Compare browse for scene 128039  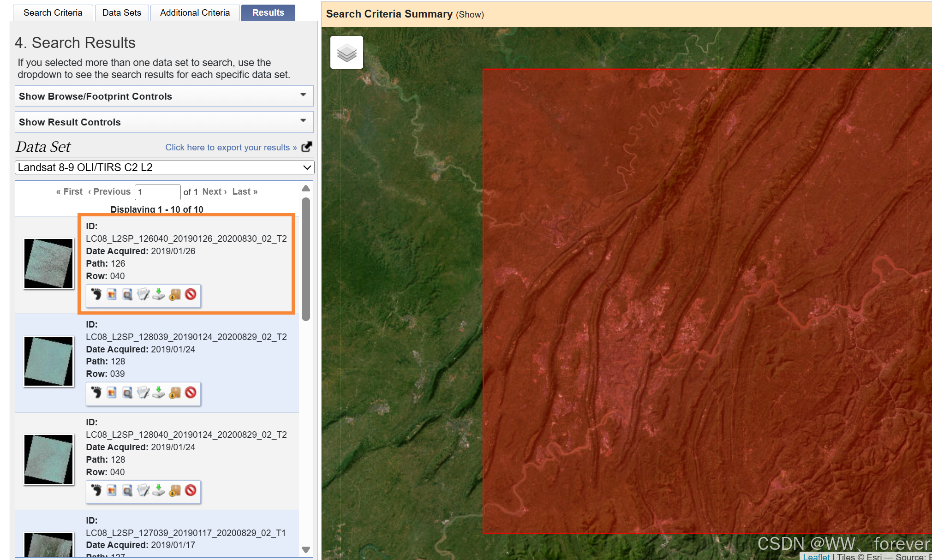point(127,393)
